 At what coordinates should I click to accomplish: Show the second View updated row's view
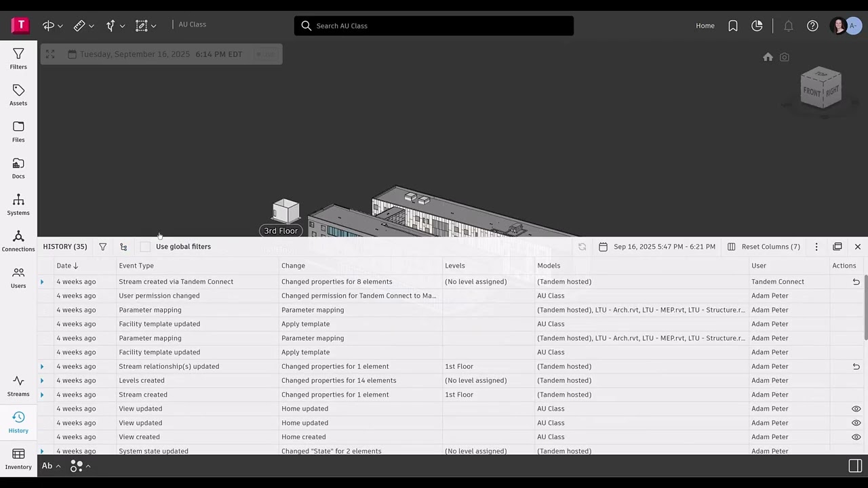click(x=856, y=423)
